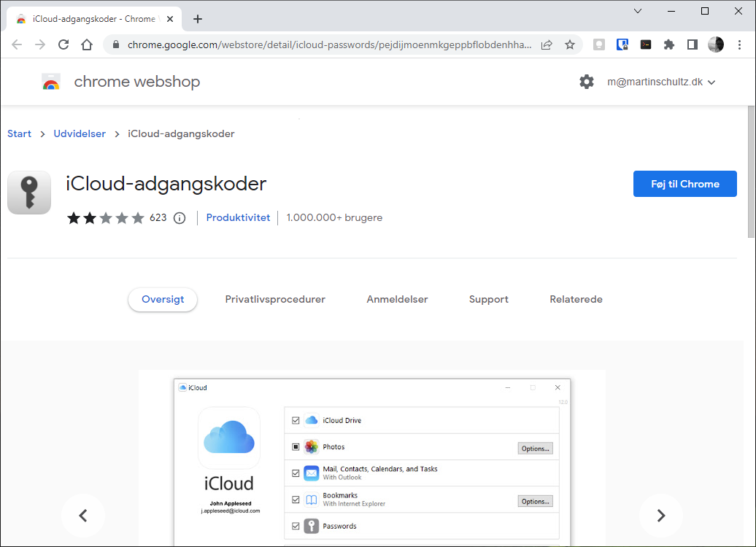Go to the Start breadcrumb link
The image size is (756, 547).
coord(19,134)
